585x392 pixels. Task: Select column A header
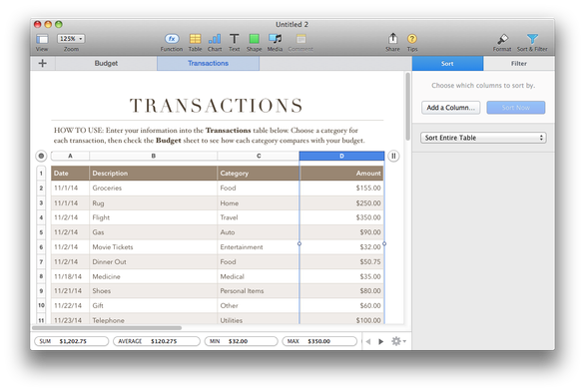(70, 156)
